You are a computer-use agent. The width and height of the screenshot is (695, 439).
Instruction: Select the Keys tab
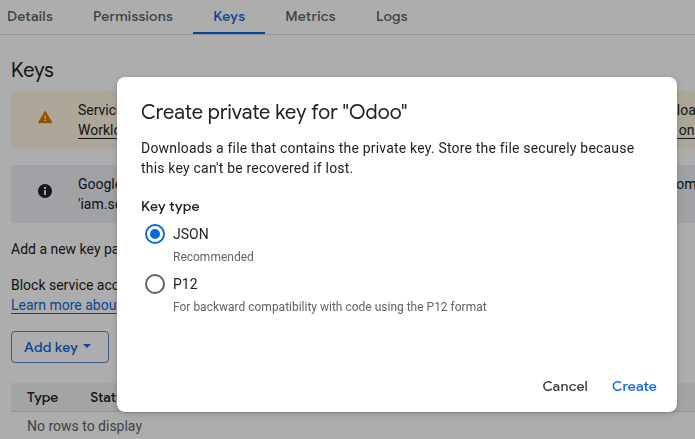[x=229, y=16]
